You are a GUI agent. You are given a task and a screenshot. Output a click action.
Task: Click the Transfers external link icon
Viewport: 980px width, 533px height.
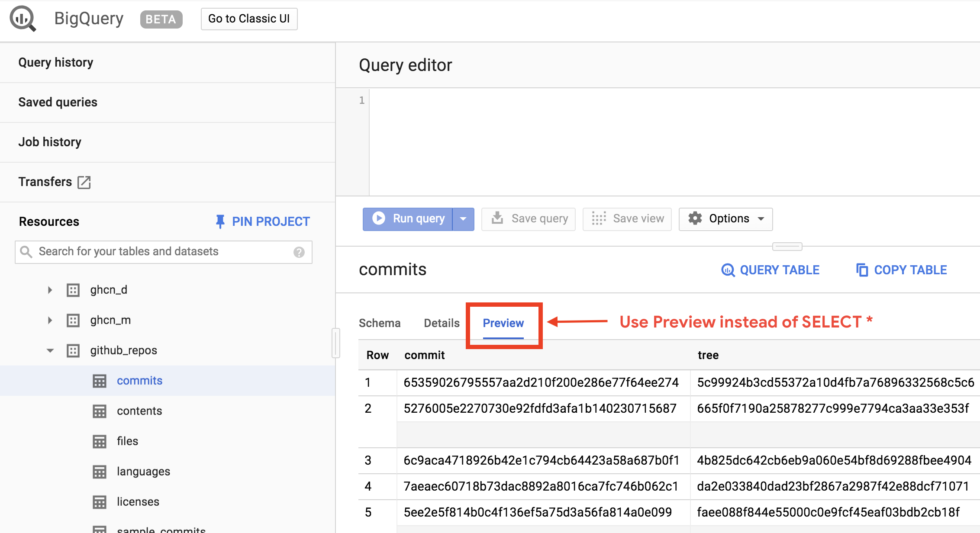pos(84,182)
